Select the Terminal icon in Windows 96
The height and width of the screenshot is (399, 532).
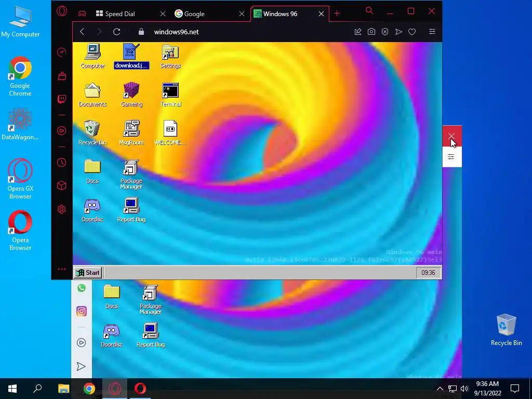[x=170, y=95]
